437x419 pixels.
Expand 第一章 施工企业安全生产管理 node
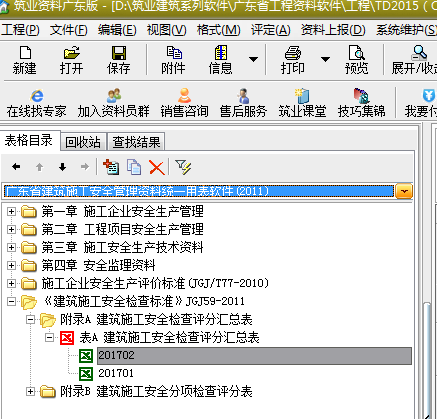(11, 211)
